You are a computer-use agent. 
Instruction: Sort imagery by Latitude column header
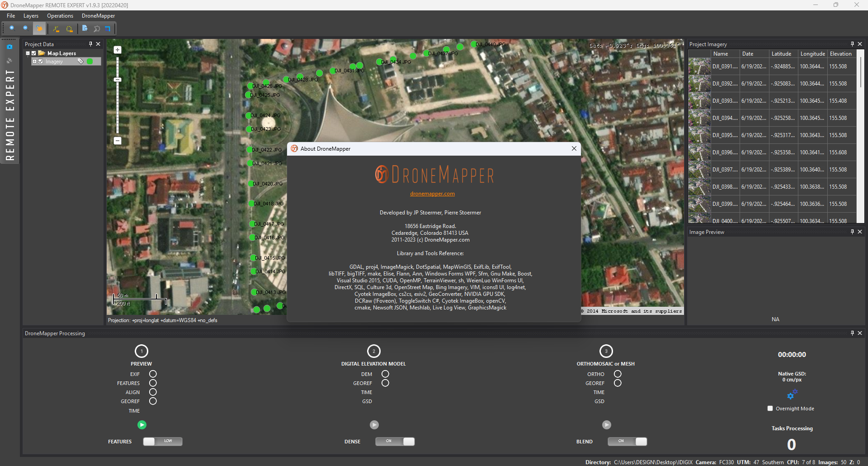click(783, 54)
